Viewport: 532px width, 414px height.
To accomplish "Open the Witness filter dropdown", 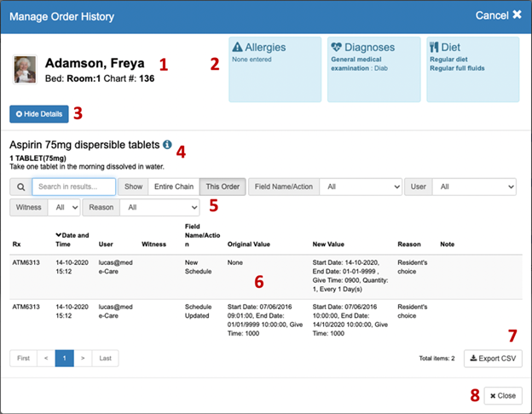I will click(64, 207).
